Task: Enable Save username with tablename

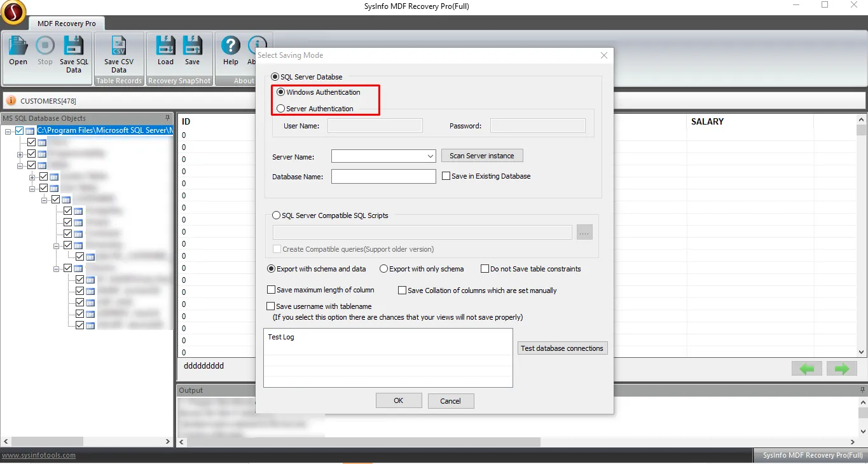Action: pos(272,306)
